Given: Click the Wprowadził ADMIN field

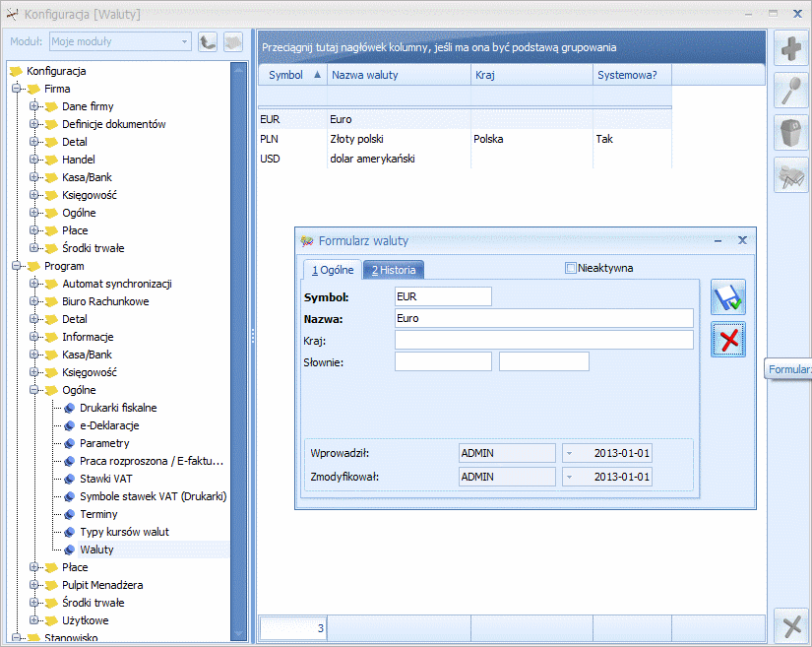Looking at the screenshot, I should (x=507, y=453).
